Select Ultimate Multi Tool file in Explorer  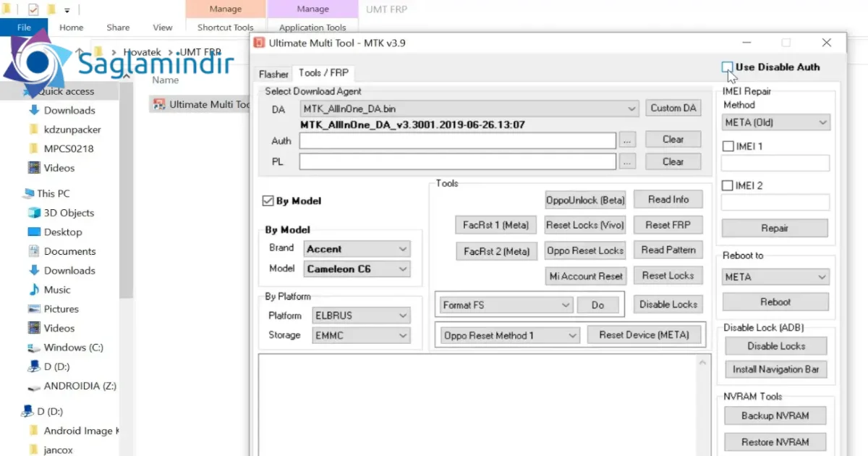tap(201, 104)
